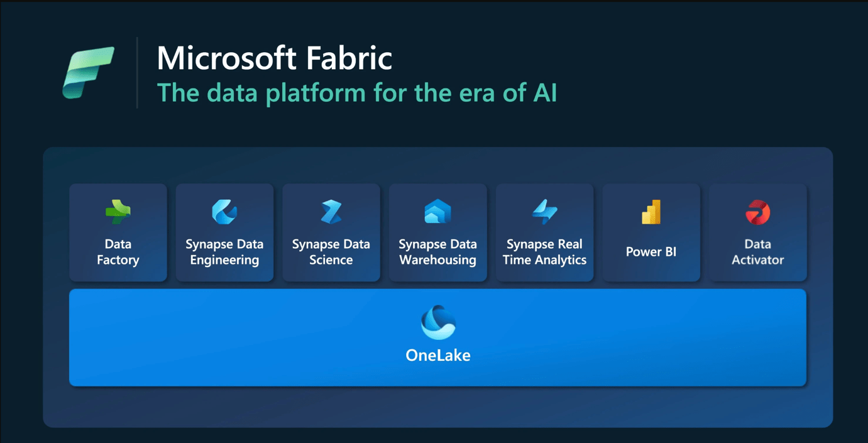
Task: Click the Microsoft Fabric logo icon
Action: coord(88,72)
